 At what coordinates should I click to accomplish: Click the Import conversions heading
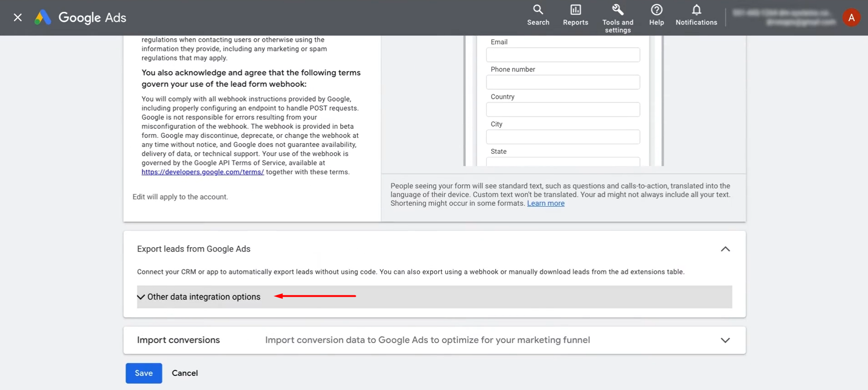pos(178,340)
